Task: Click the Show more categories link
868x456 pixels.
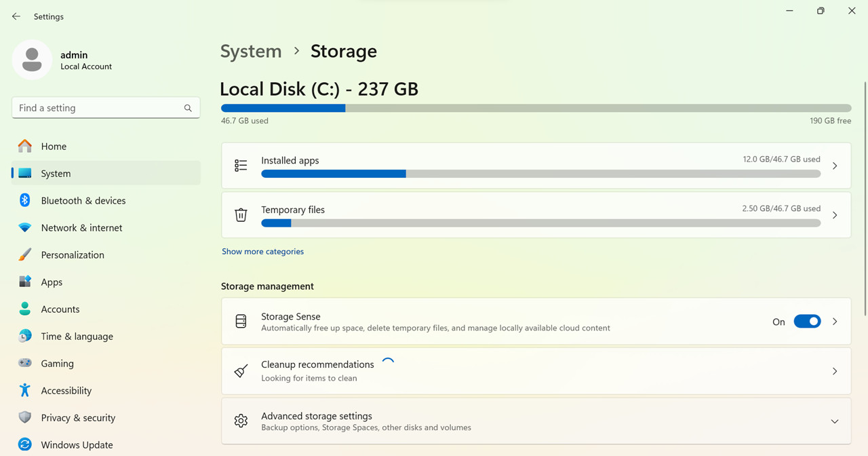Action: (262, 251)
